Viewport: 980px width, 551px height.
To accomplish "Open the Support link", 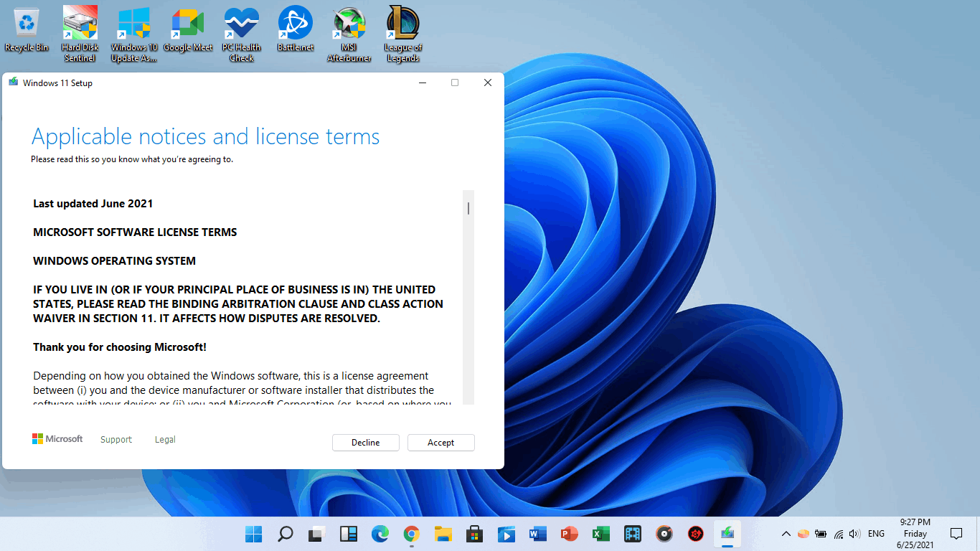I will (116, 440).
